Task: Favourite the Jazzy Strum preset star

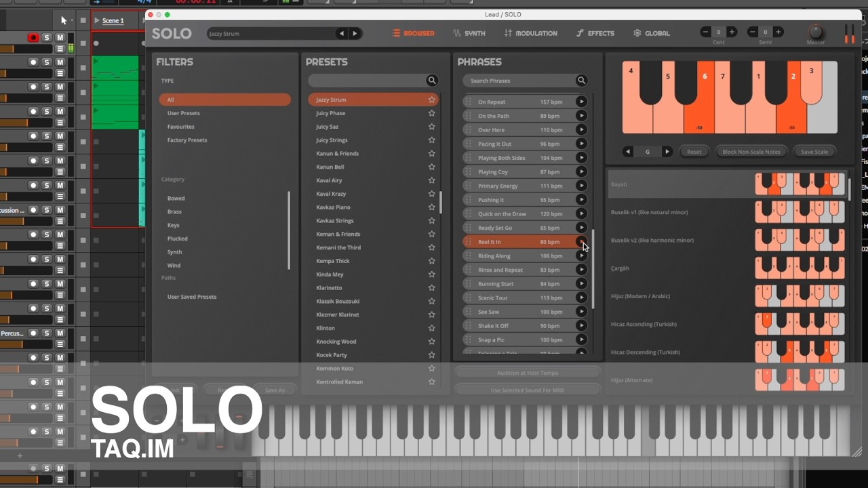Action: tap(431, 100)
